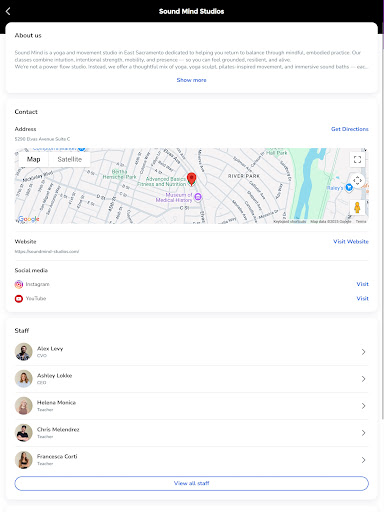Click the Visit Website link

pos(351,242)
